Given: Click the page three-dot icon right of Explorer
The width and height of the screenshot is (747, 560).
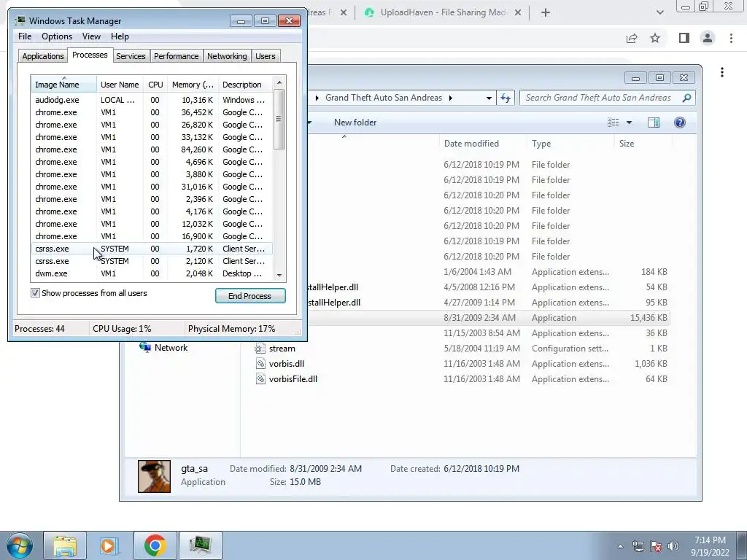Looking at the screenshot, I should coord(722,72).
